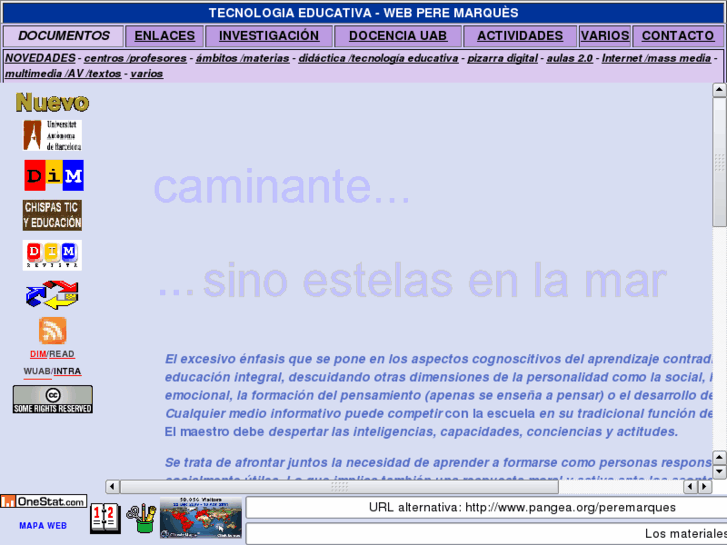Open the orange RSS feed icon

pyautogui.click(x=52, y=330)
